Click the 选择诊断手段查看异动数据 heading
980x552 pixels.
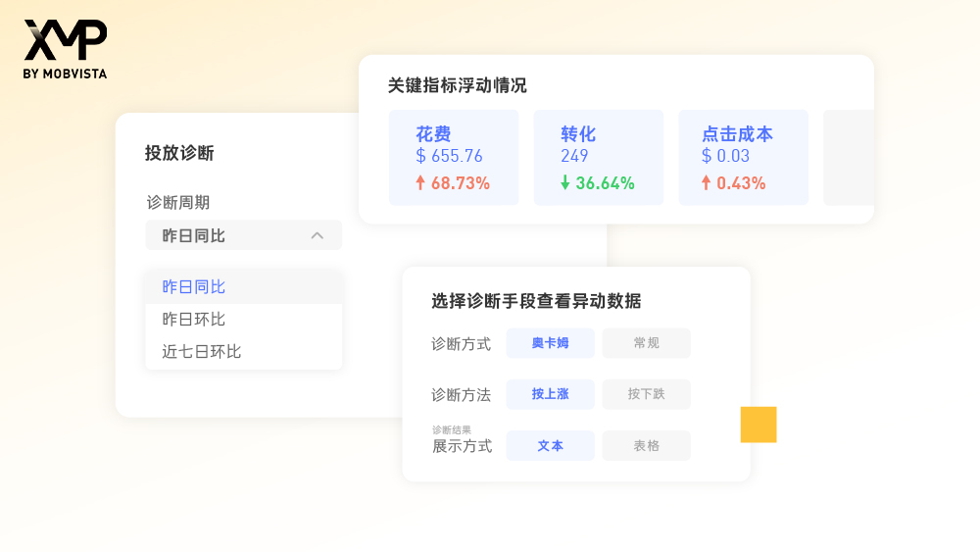(536, 301)
